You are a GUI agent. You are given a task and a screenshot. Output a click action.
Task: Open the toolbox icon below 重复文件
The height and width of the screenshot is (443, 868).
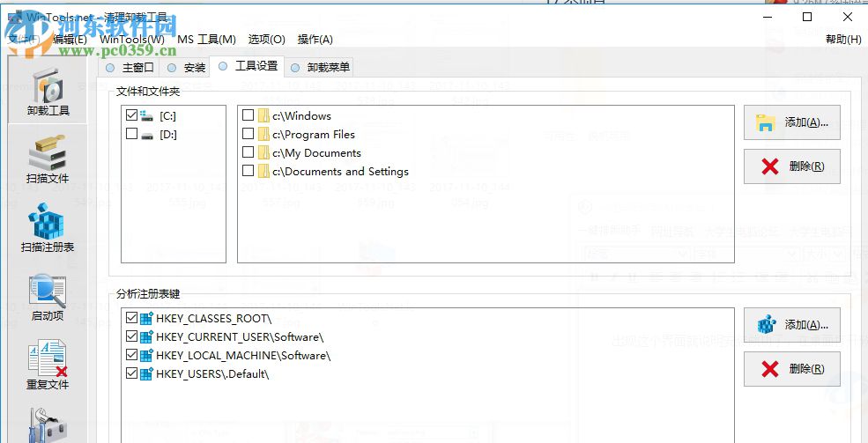pyautogui.click(x=48, y=425)
